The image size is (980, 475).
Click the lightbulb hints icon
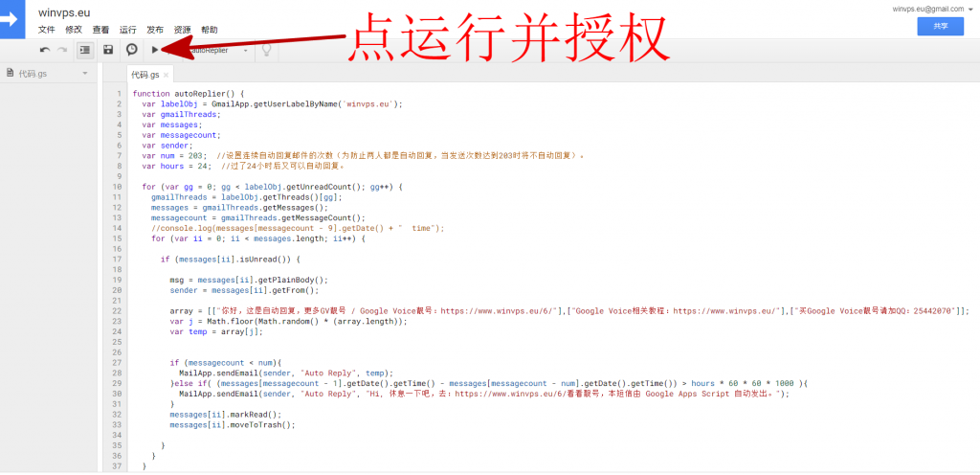click(x=266, y=50)
